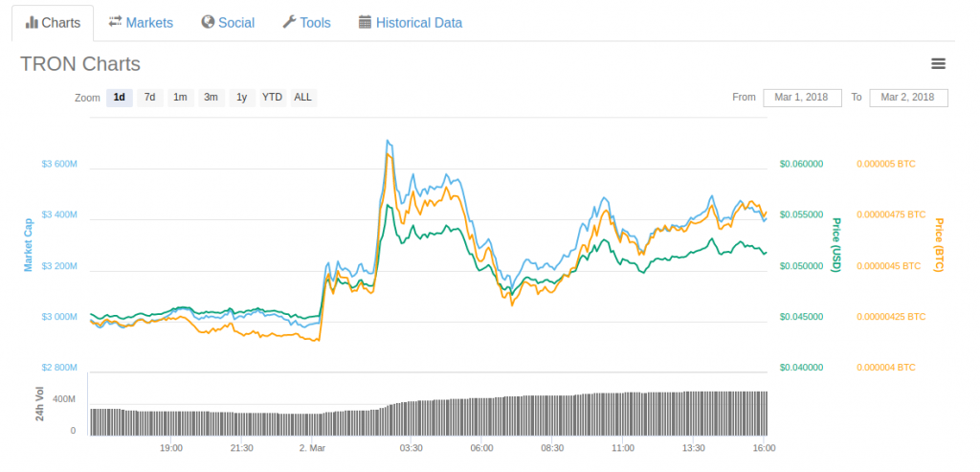
Task: Toggle the Price (USD) series label
Action: click(835, 245)
